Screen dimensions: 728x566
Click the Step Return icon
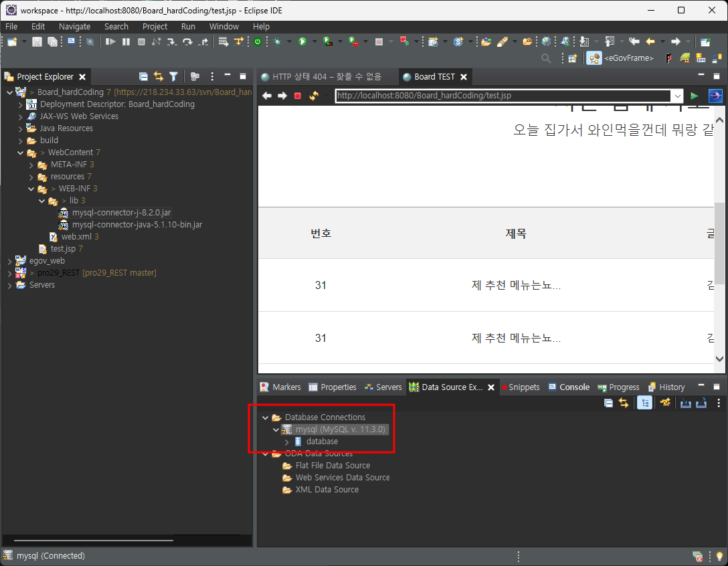[x=203, y=41]
